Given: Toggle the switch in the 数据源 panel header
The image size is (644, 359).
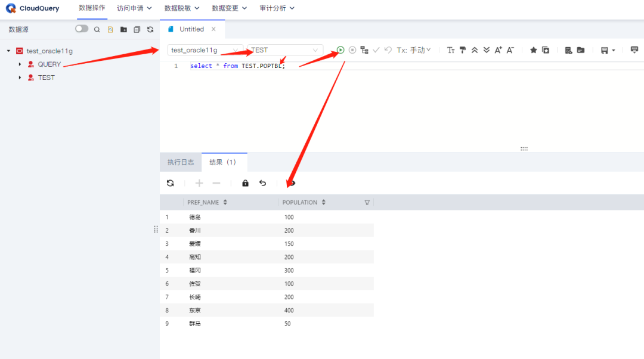Looking at the screenshot, I should tap(82, 28).
